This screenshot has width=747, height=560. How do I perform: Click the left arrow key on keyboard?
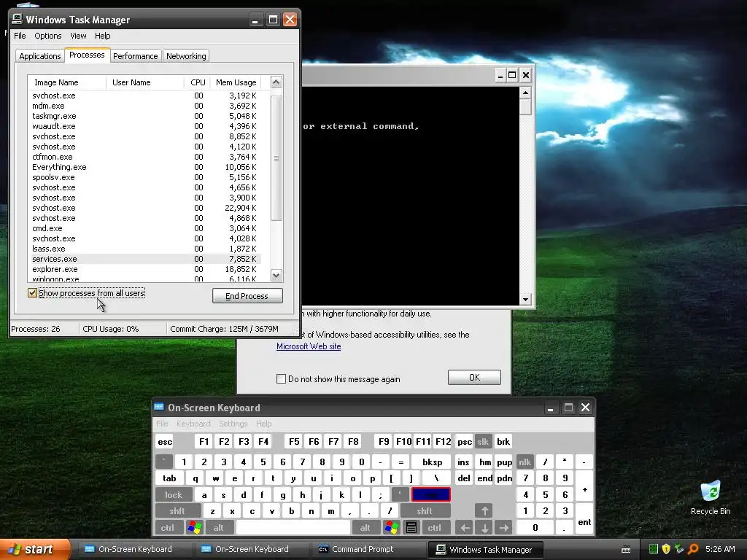pyautogui.click(x=465, y=528)
